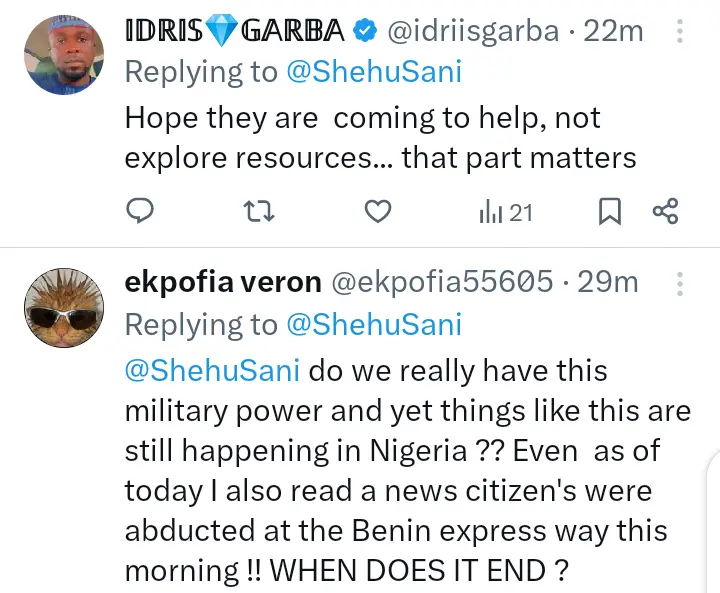The width and height of the screenshot is (720, 593).
Task: Click the blue verified badge
Action: pyautogui.click(x=366, y=32)
